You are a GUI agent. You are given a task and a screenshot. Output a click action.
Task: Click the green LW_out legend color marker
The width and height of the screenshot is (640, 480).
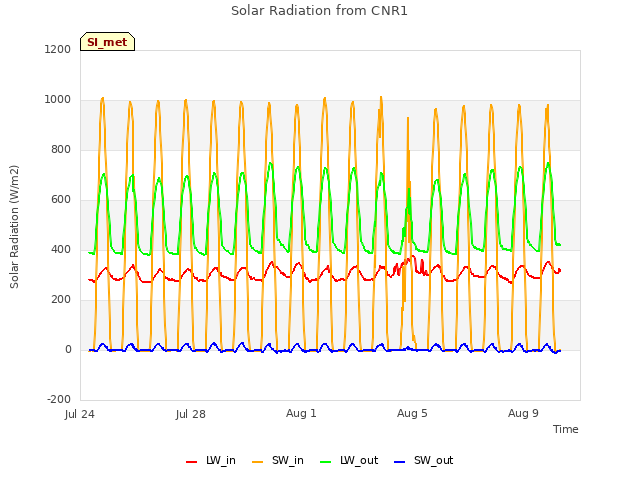[326, 462]
